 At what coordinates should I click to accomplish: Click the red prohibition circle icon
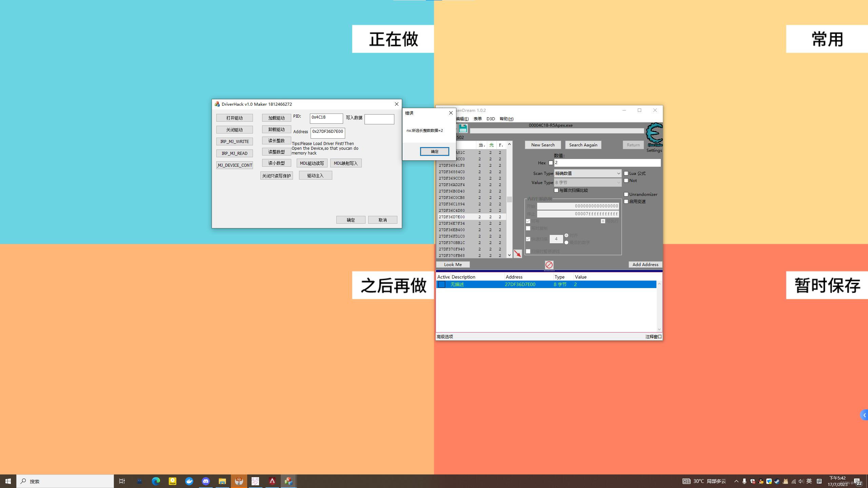pyautogui.click(x=549, y=265)
